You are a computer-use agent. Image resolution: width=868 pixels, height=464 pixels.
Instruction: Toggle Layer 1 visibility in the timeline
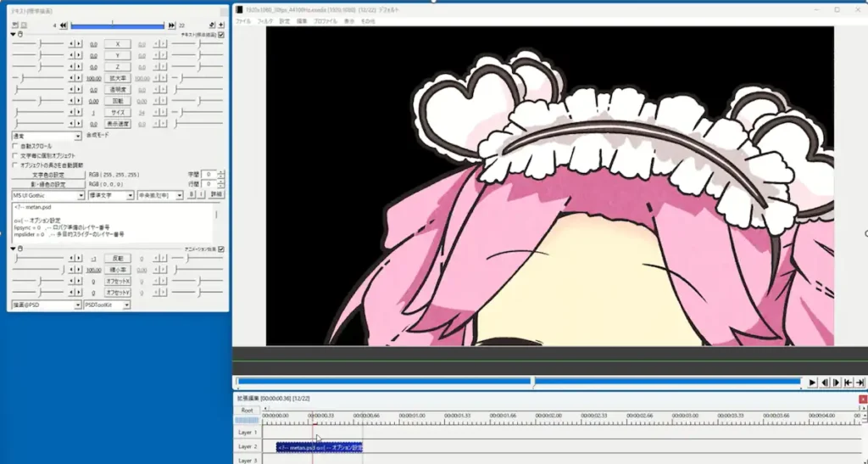point(248,432)
